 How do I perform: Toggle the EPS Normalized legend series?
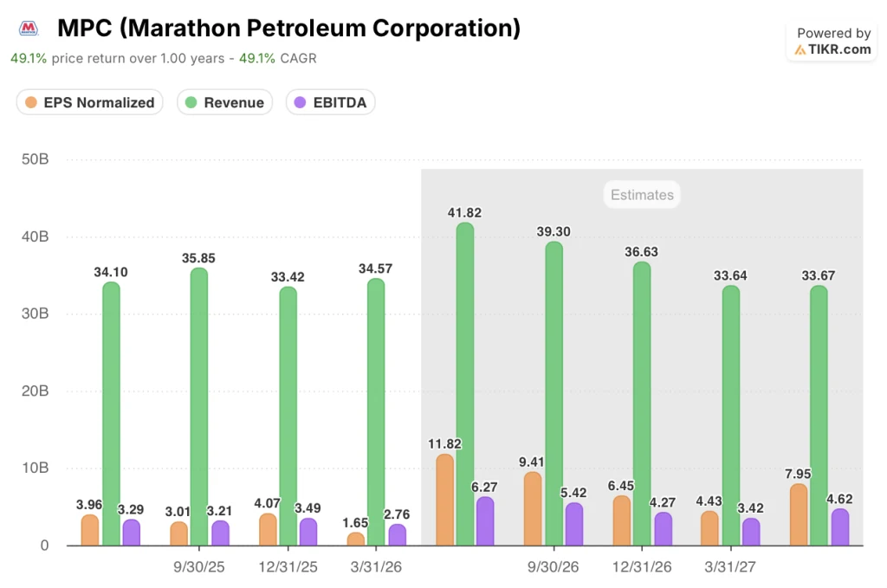(90, 102)
